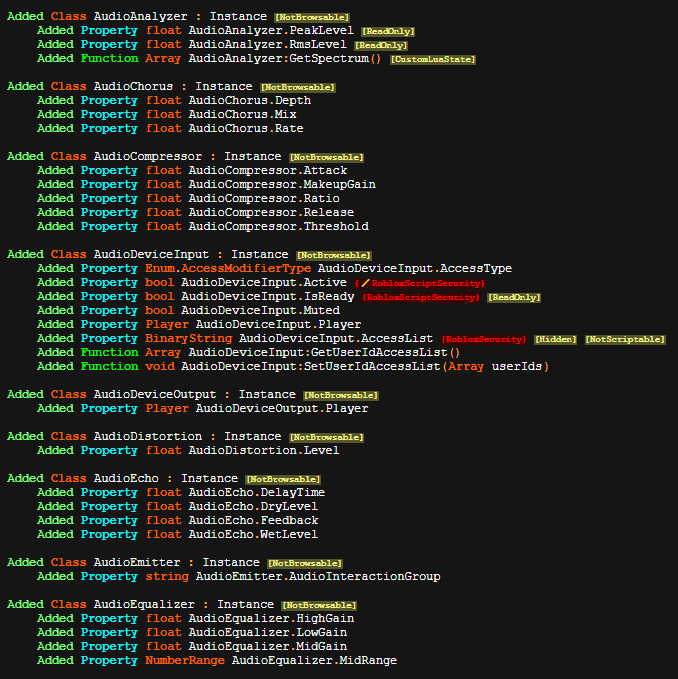The height and width of the screenshot is (679, 678).
Task: Click the "AudioDeviceInput" class name
Action: (x=152, y=254)
